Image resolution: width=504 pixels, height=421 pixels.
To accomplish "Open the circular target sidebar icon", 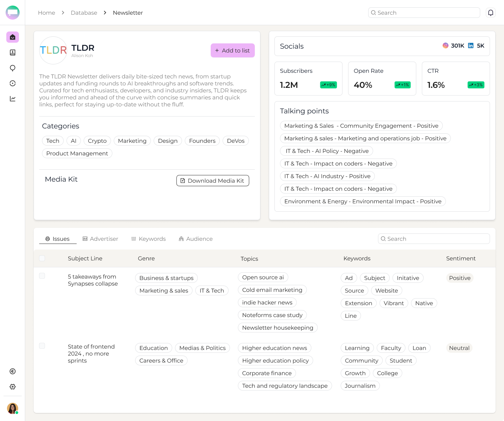I will (13, 83).
